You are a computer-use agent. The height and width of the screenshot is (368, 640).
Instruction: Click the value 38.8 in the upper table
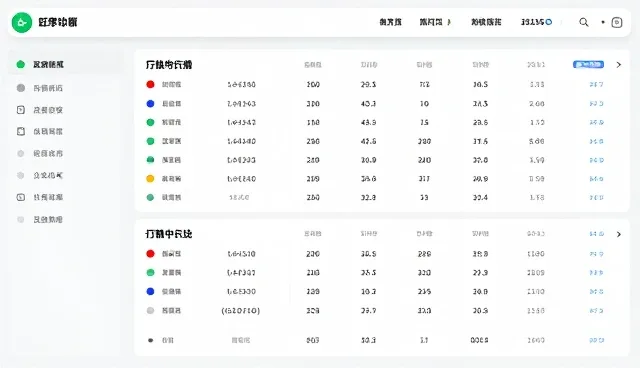pos(368,179)
